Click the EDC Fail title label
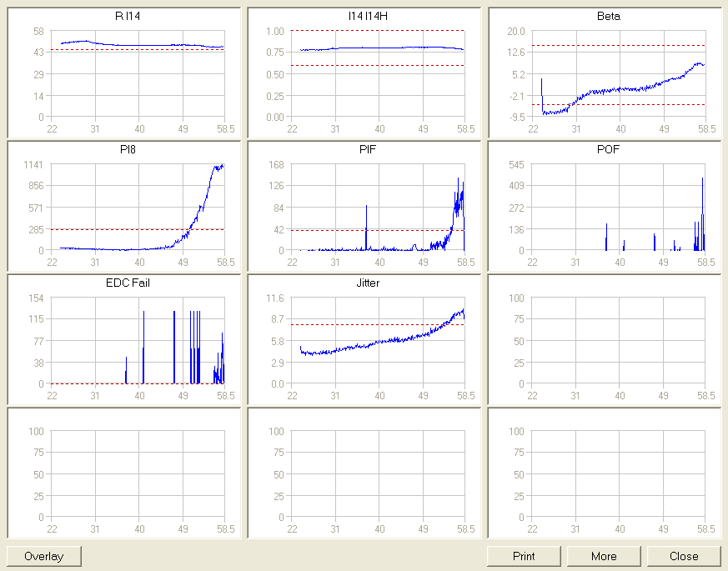 click(128, 283)
